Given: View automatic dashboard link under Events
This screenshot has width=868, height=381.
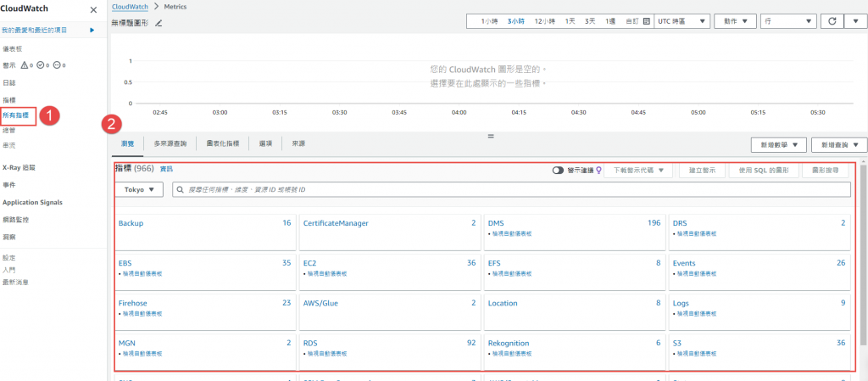Looking at the screenshot, I should 697,273.
